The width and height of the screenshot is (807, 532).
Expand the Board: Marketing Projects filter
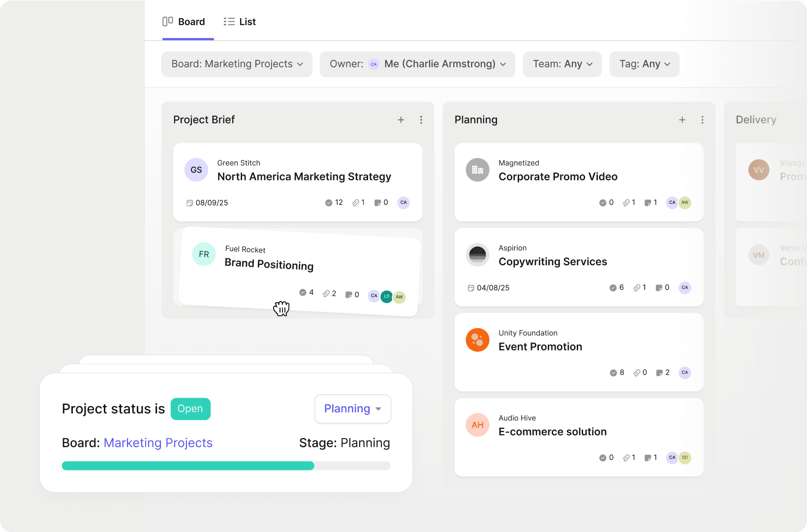[237, 64]
